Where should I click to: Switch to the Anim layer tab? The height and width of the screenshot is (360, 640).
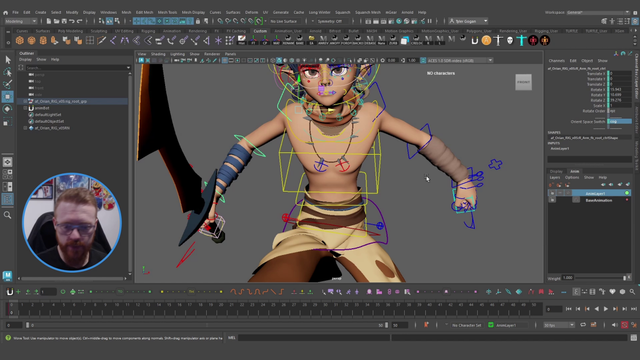pyautogui.click(x=574, y=171)
